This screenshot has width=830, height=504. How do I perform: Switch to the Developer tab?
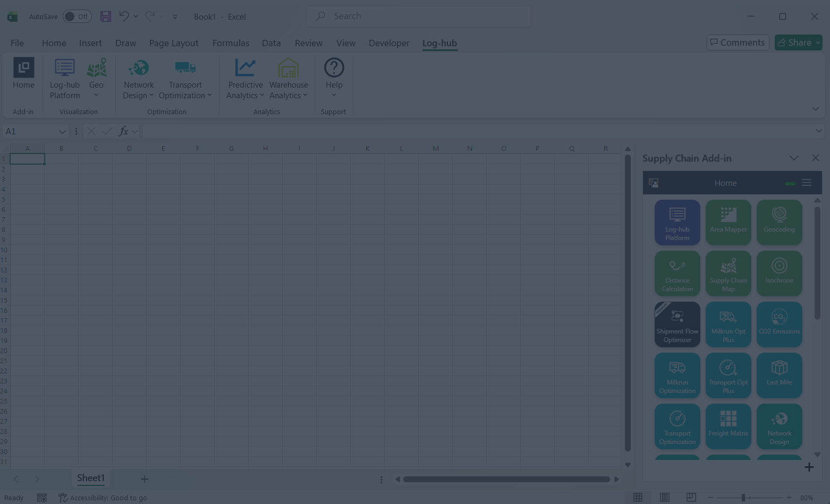(389, 43)
